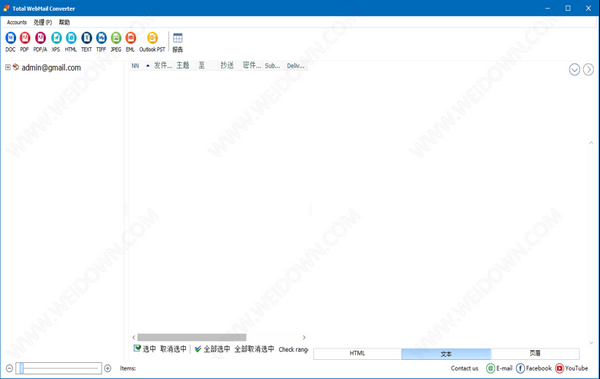Image resolution: width=600 pixels, height=379 pixels.
Task: Convert emails to PDF format
Action: point(24,42)
